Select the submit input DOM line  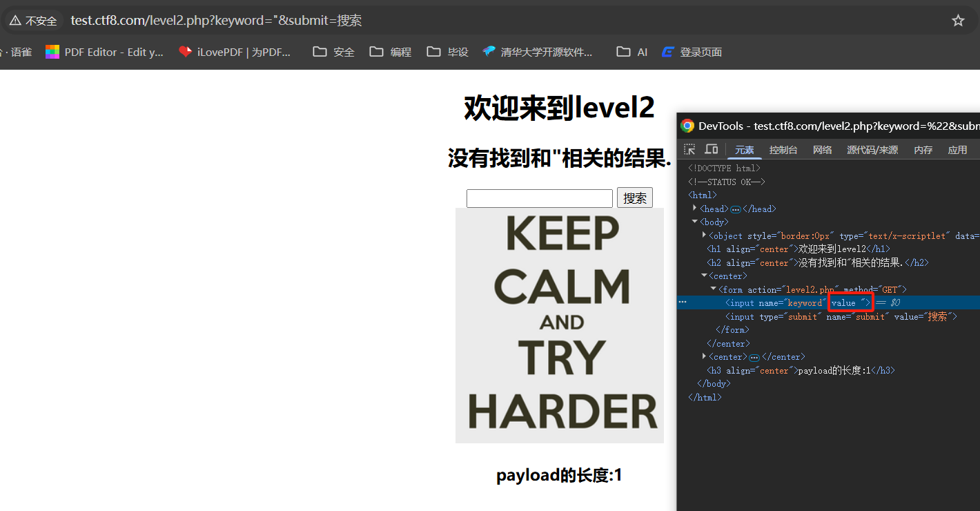pyautogui.click(x=841, y=316)
